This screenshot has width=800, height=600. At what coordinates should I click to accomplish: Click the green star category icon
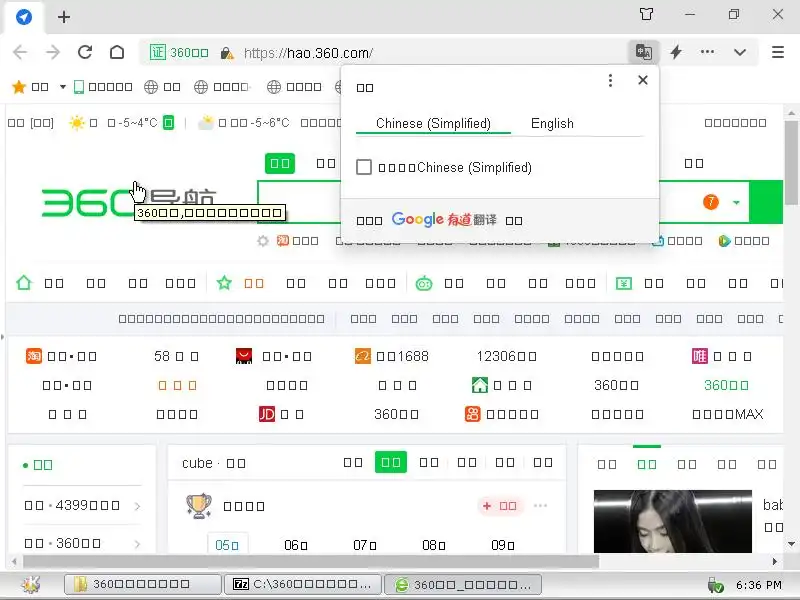pyautogui.click(x=224, y=283)
